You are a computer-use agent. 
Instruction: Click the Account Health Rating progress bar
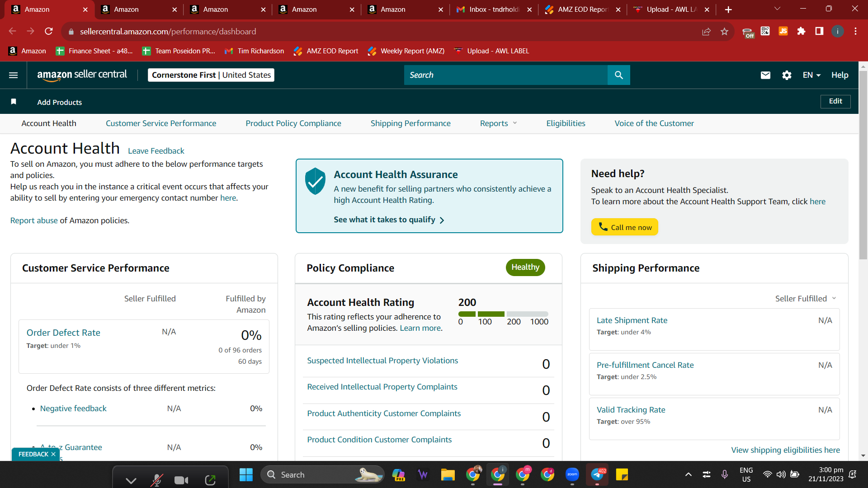(503, 314)
